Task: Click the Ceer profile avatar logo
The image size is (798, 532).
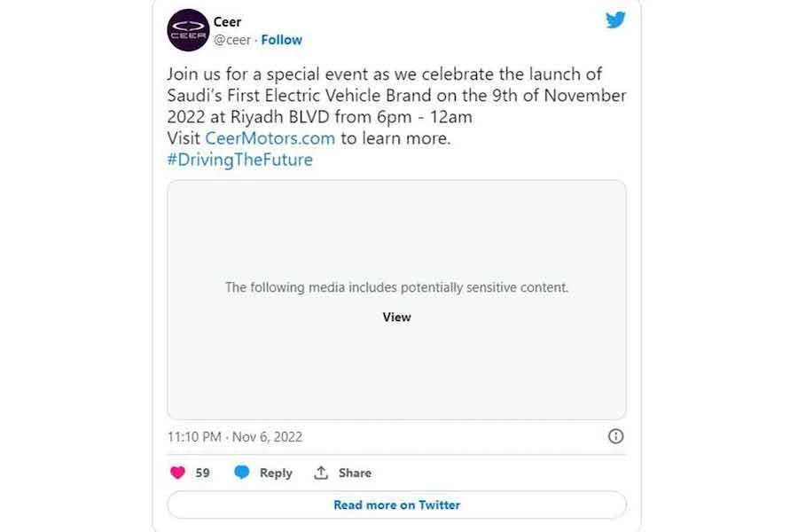Action: point(187,30)
